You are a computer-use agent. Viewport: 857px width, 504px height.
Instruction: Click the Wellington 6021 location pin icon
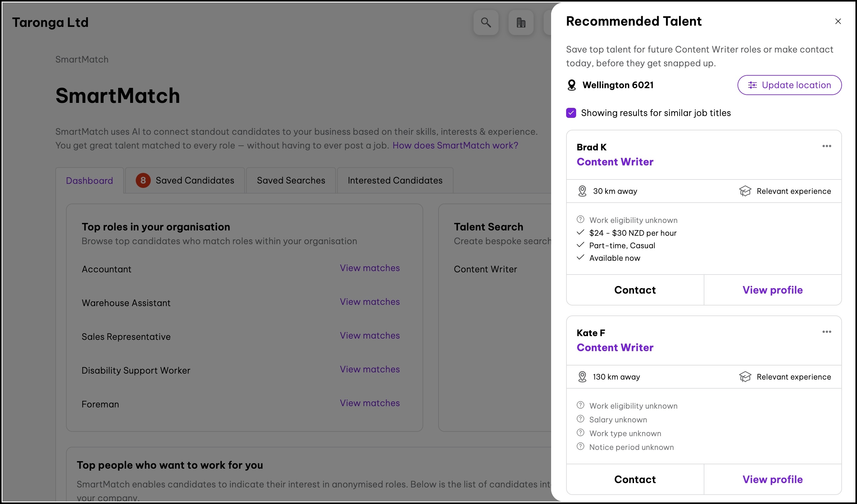coord(572,85)
